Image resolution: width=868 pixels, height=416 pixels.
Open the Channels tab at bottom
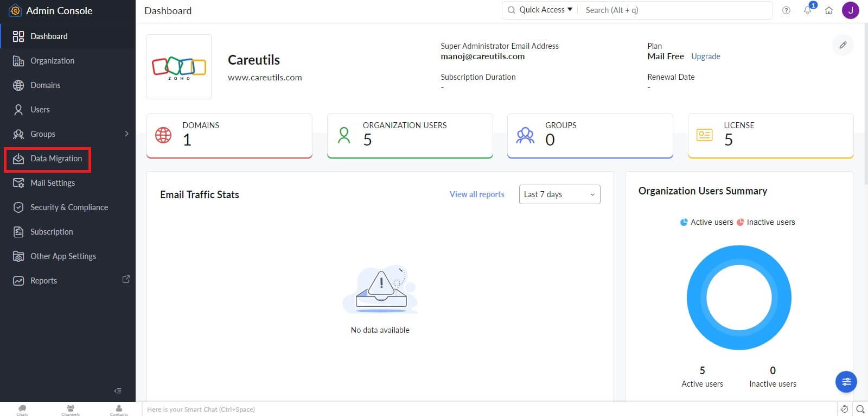(71, 410)
